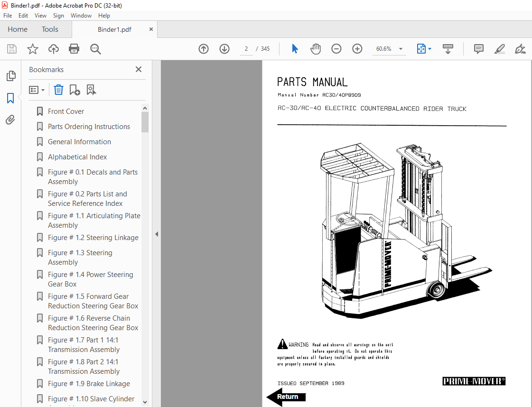Click the page number input field
The height and width of the screenshot is (407, 532).
(x=246, y=49)
